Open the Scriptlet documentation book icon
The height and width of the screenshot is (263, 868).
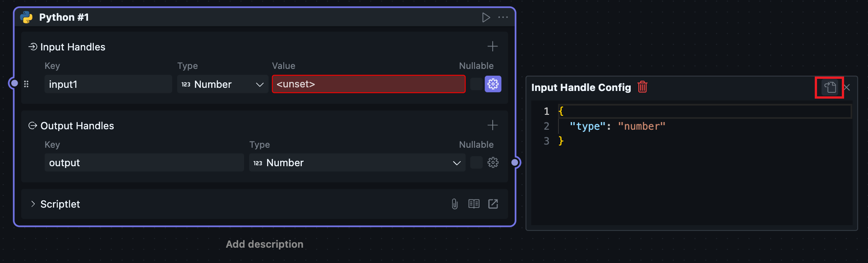pos(474,204)
